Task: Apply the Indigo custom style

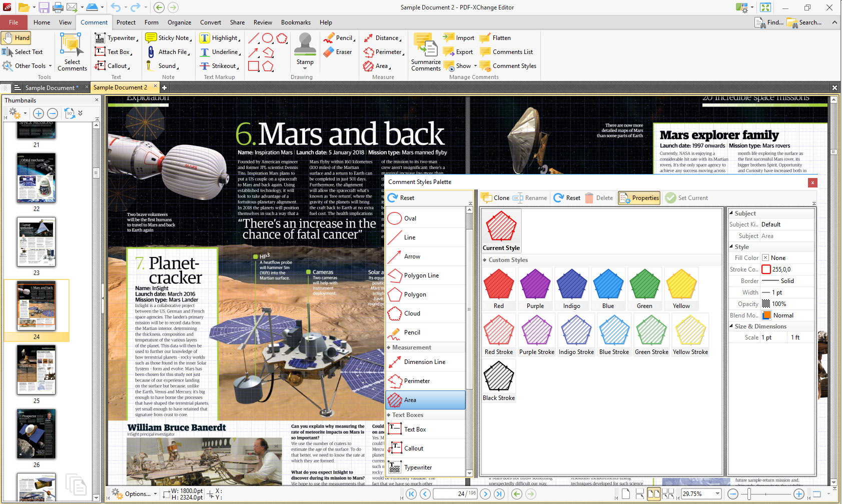Action: point(572,288)
